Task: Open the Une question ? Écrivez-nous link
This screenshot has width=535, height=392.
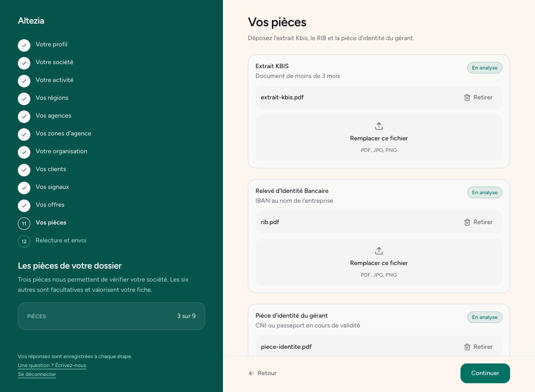Action: point(52,365)
